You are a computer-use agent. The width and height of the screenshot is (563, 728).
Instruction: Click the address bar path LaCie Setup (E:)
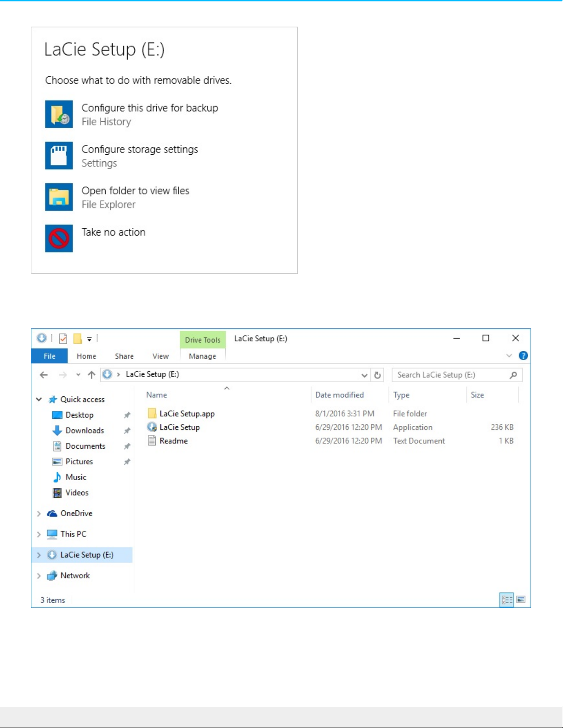click(153, 374)
